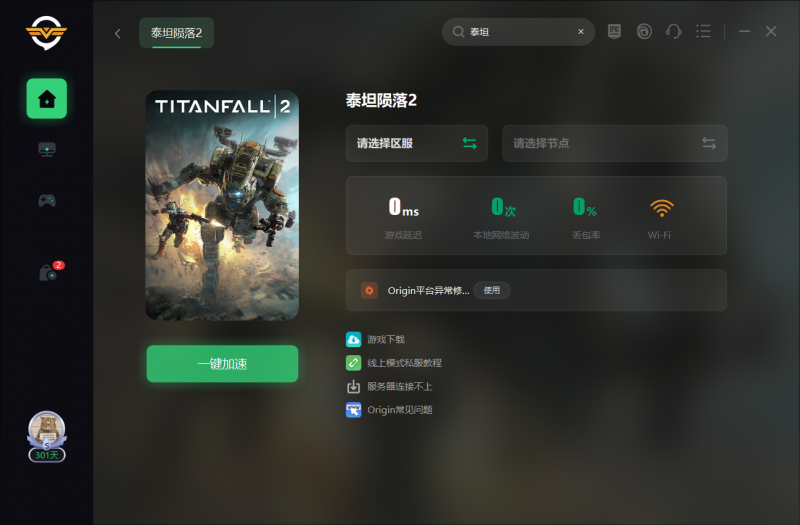Open the Epic Games icon in top bar
Screen dimensions: 800x525
click(x=614, y=32)
